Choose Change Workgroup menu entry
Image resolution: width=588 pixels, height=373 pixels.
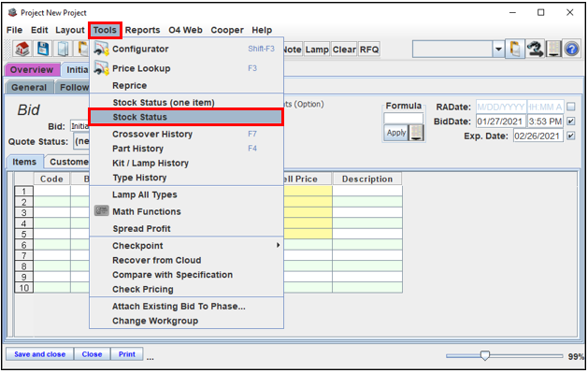coord(186,321)
